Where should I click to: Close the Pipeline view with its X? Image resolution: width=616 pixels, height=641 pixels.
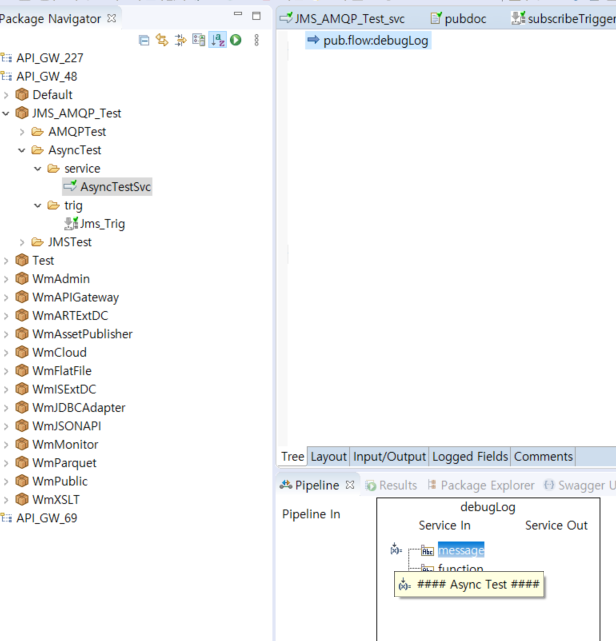pyautogui.click(x=350, y=485)
